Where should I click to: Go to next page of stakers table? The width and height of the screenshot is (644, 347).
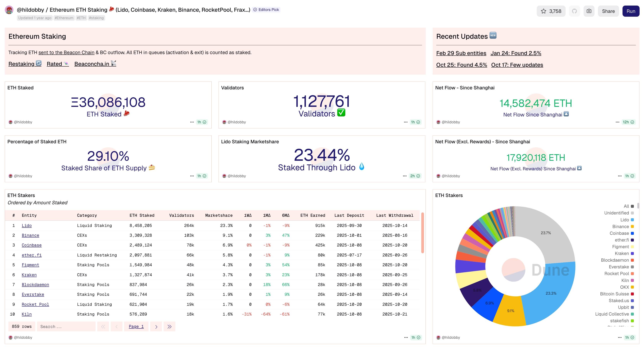click(x=156, y=326)
